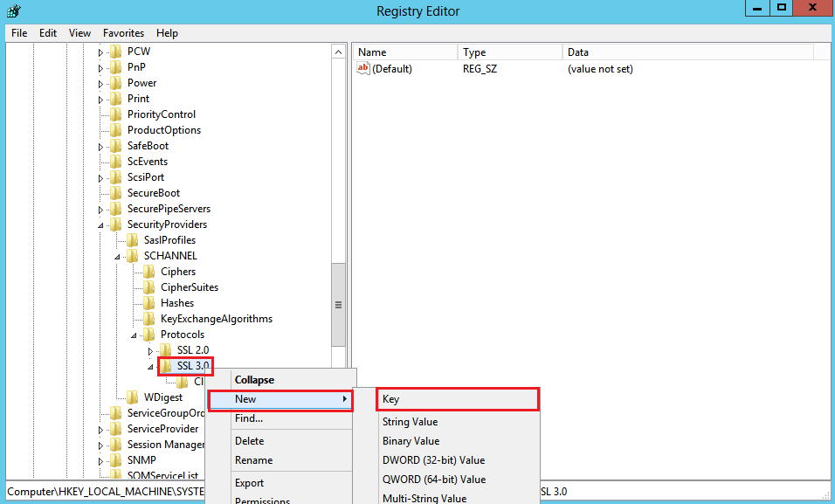Select the KeyExchangeAlgorithms folder icon
This screenshot has width=835, height=504.
click(149, 319)
